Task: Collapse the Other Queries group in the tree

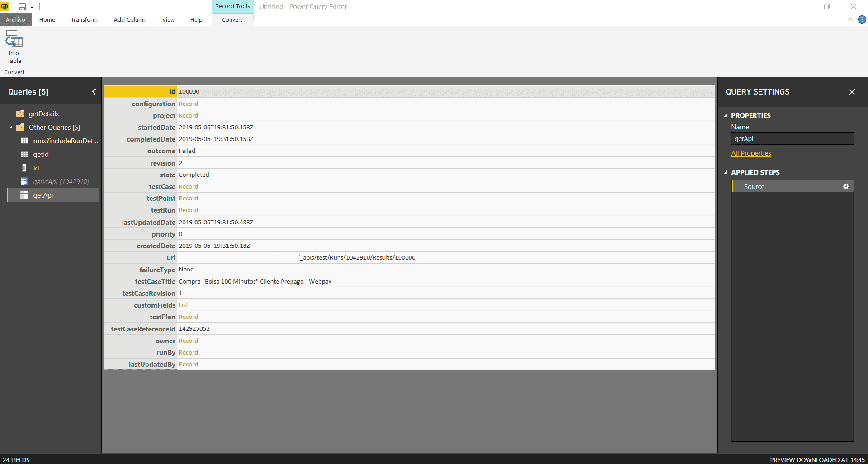Action: coord(10,127)
